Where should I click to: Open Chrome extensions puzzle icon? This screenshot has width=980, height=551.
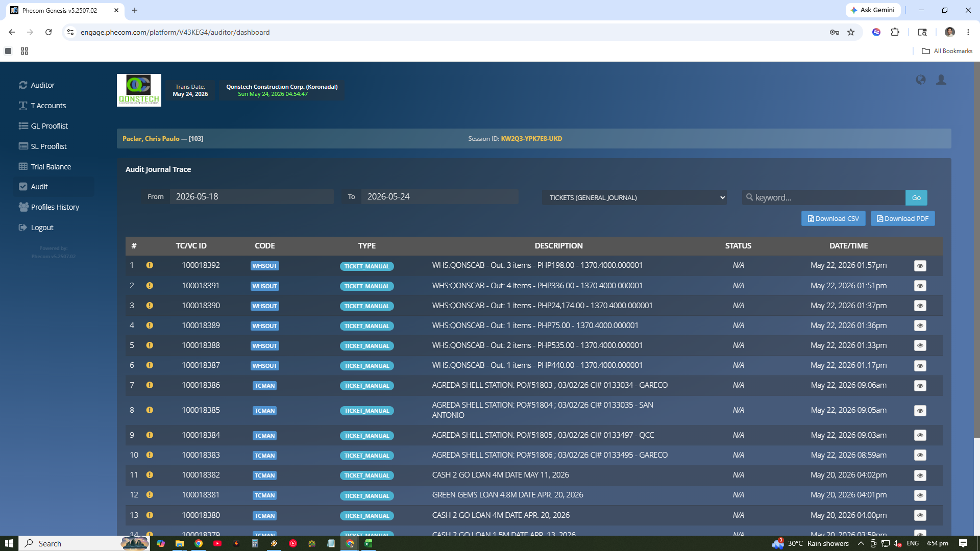[895, 32]
